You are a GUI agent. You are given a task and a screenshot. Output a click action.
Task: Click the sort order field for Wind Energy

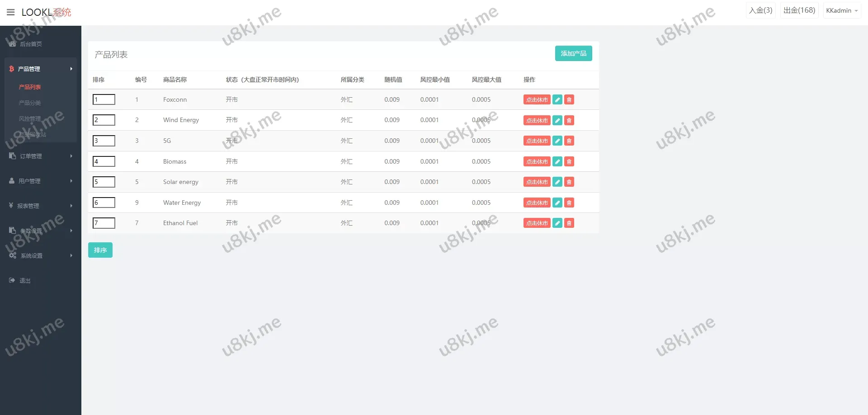pyautogui.click(x=104, y=120)
